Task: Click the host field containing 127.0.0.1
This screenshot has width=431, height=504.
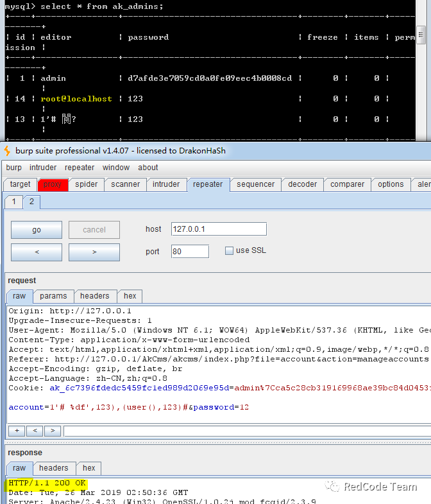Action: coord(219,229)
